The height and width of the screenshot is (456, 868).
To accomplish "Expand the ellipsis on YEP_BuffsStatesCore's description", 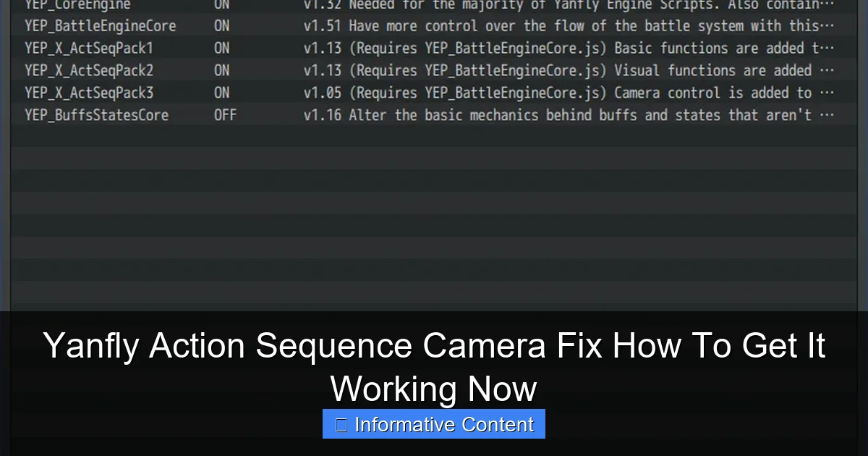I will pos(829,114).
